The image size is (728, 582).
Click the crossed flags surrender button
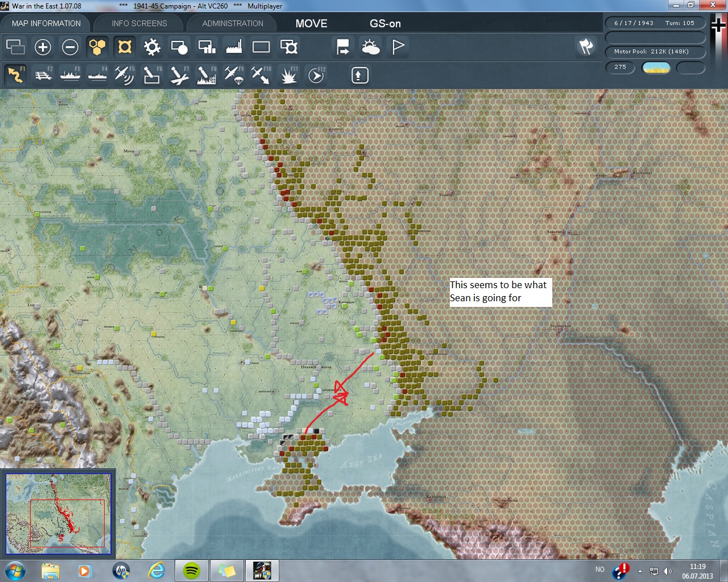pos(586,47)
